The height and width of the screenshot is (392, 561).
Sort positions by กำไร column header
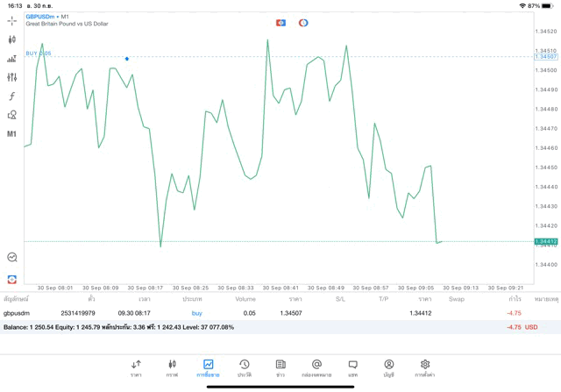click(515, 299)
